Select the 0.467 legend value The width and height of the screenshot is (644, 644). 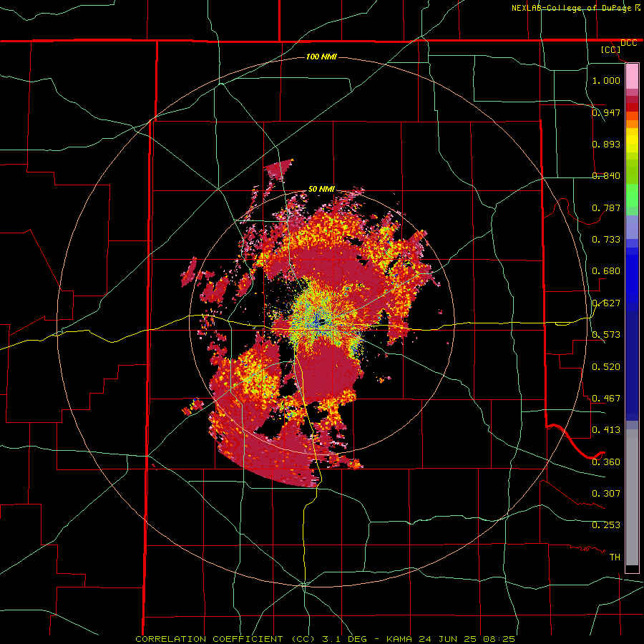[606, 398]
